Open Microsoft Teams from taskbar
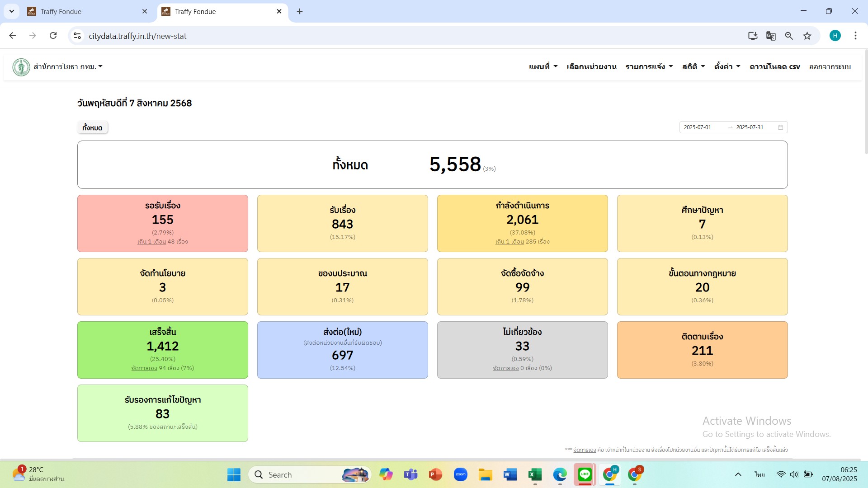The height and width of the screenshot is (488, 868). [x=410, y=474]
